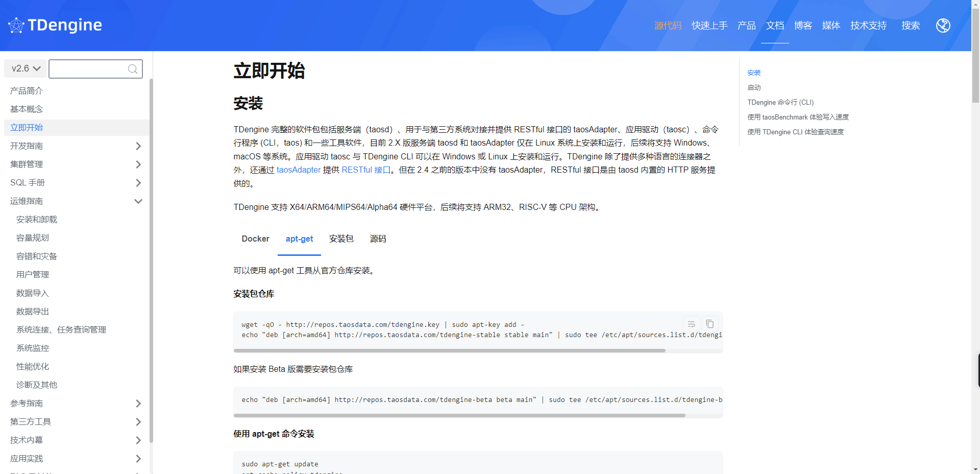Select the apt-get tab
Screen dimensions: 980x474
tap(299, 239)
